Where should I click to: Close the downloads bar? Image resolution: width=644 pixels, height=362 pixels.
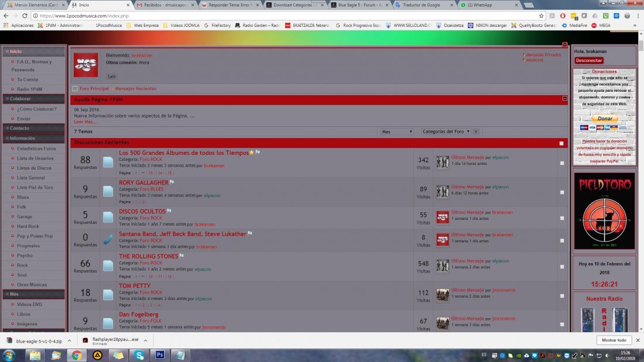point(638,340)
